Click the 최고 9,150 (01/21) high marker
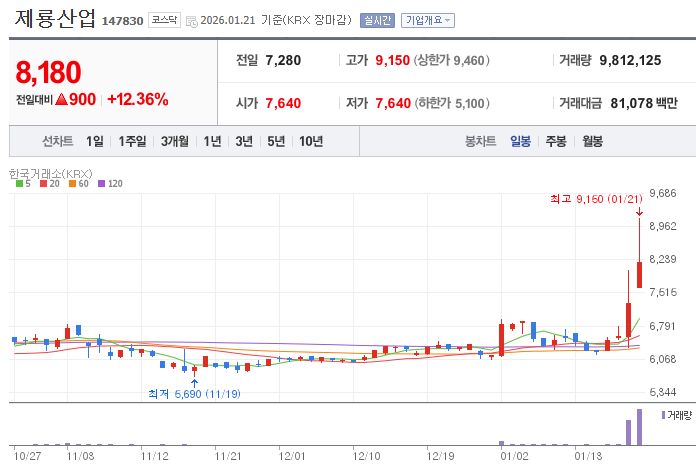696x467 pixels. [596, 199]
